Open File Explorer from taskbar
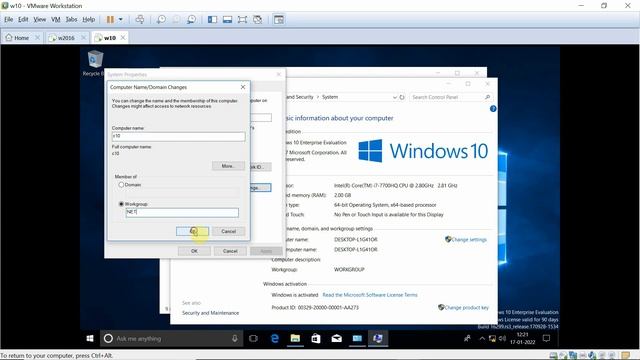 (x=295, y=338)
